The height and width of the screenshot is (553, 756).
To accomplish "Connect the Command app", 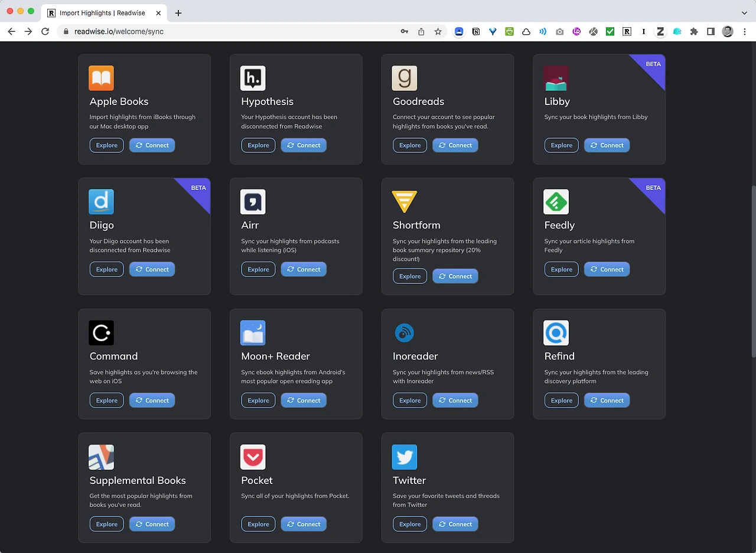I will [152, 400].
